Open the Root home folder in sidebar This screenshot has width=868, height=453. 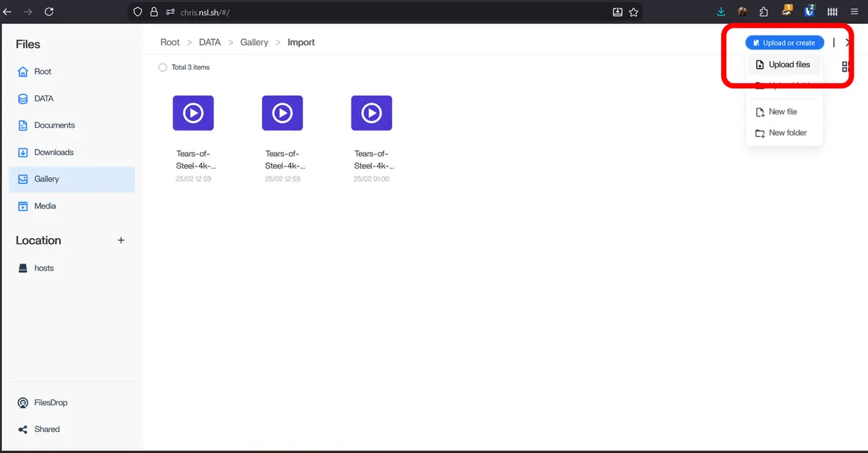(43, 72)
